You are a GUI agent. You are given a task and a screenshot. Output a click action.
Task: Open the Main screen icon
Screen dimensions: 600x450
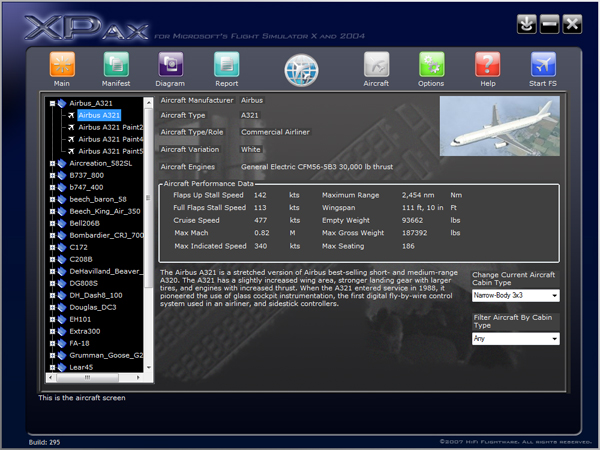point(62,64)
